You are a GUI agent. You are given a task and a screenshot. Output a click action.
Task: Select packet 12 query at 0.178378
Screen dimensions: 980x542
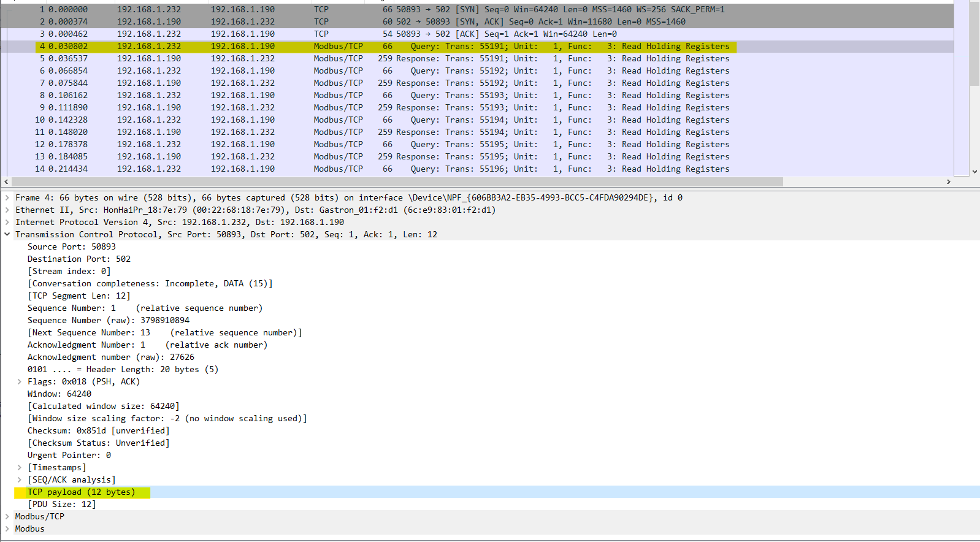477,144
